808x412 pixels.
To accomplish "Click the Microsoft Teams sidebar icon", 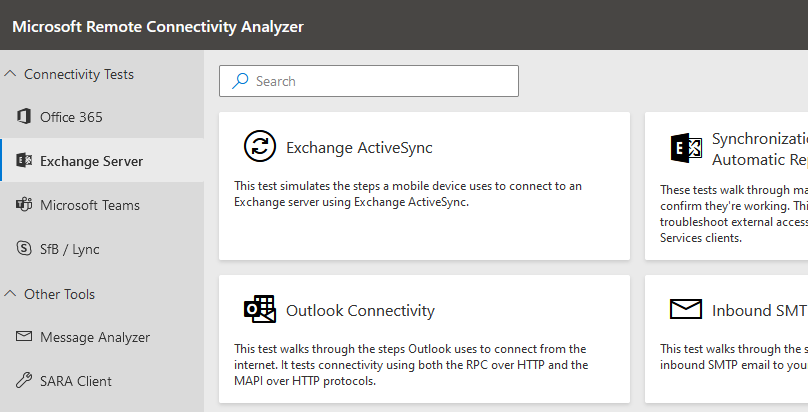I will [24, 204].
